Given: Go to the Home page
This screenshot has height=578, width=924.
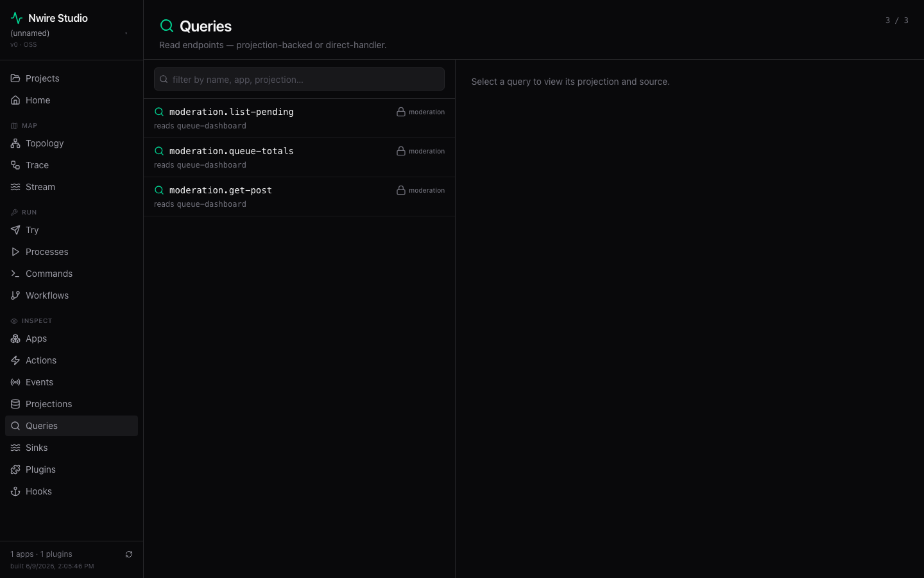Looking at the screenshot, I should [x=71, y=100].
